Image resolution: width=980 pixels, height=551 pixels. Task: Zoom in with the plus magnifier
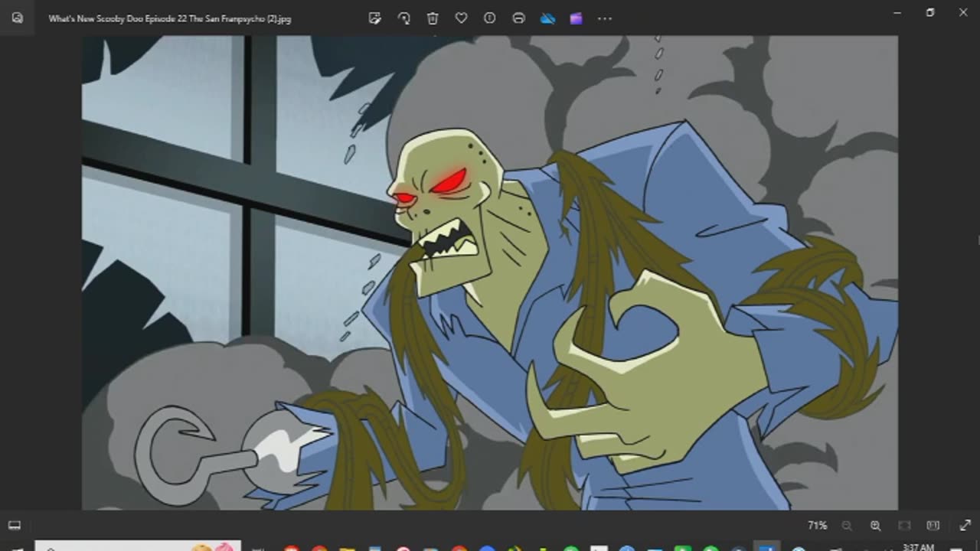click(x=875, y=526)
